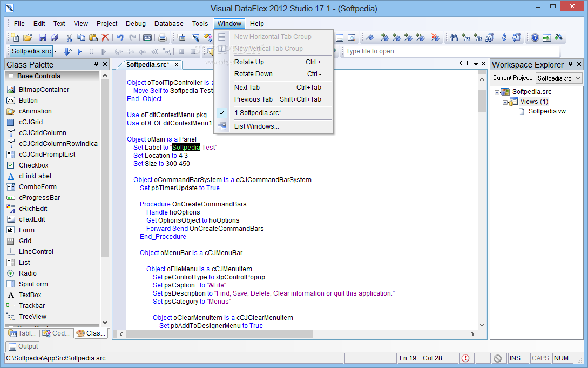This screenshot has height=368, width=588.
Task: Click the Type file to open field
Action: coord(451,51)
